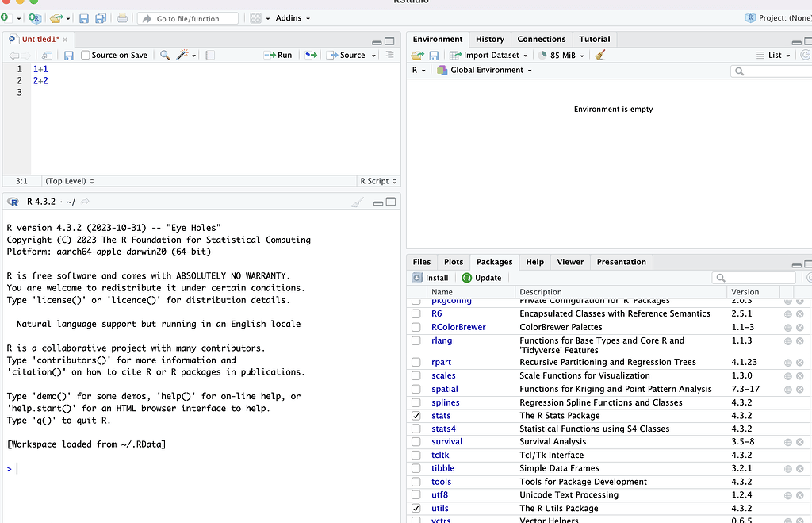
Task: Open the R Script file type dropdown
Action: point(378,181)
